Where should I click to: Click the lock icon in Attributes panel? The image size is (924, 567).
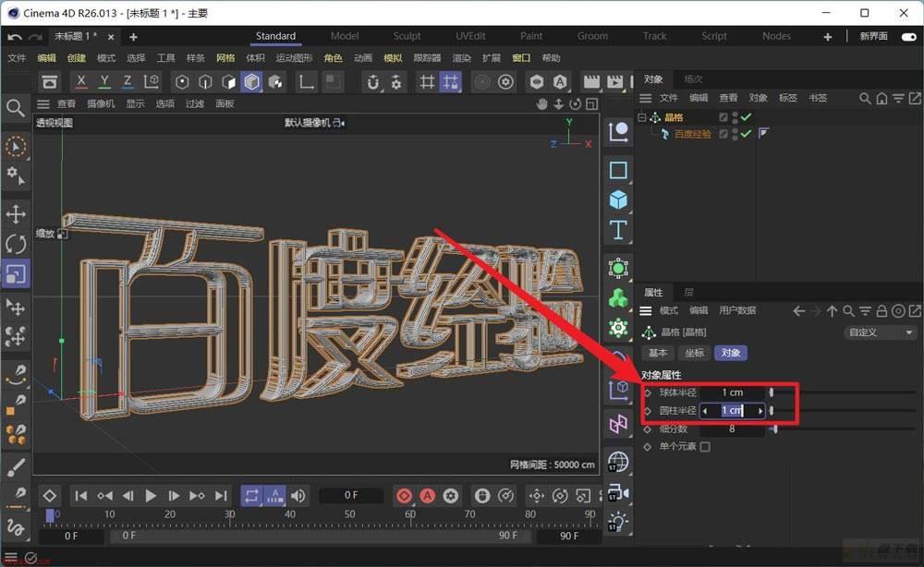pyautogui.click(x=881, y=311)
